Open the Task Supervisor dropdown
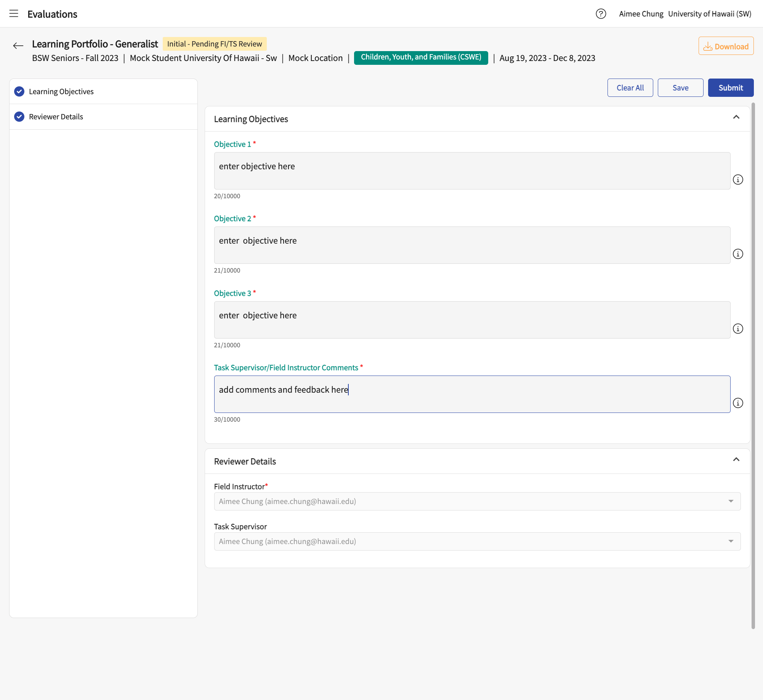This screenshot has height=700, width=763. click(x=477, y=541)
